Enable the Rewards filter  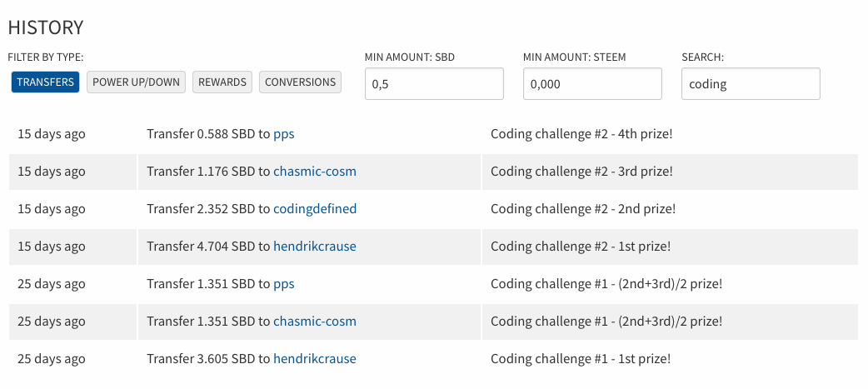pos(222,82)
